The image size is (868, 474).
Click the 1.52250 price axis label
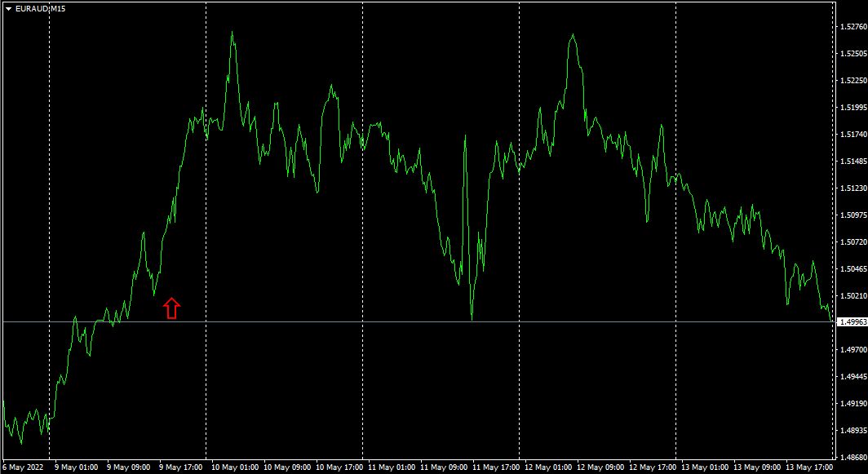853,80
